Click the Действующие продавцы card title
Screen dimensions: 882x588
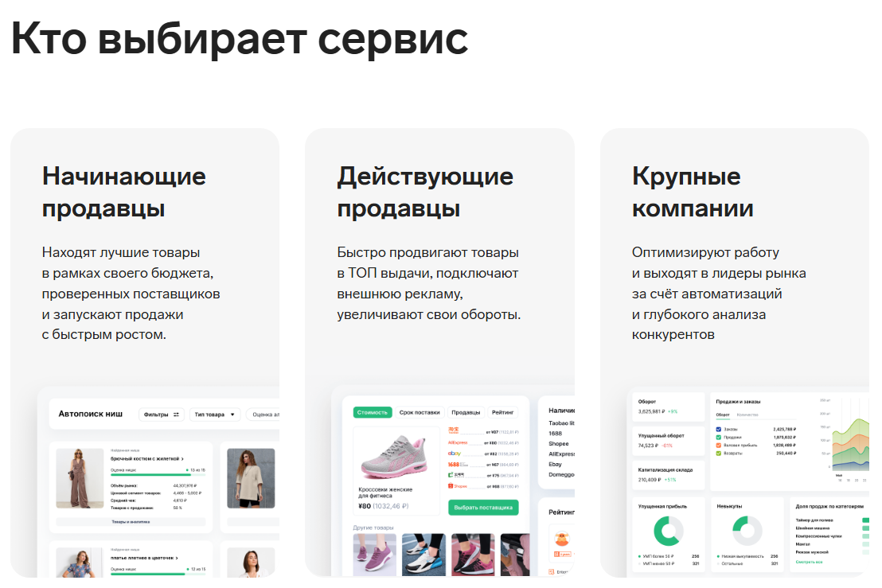click(x=425, y=193)
